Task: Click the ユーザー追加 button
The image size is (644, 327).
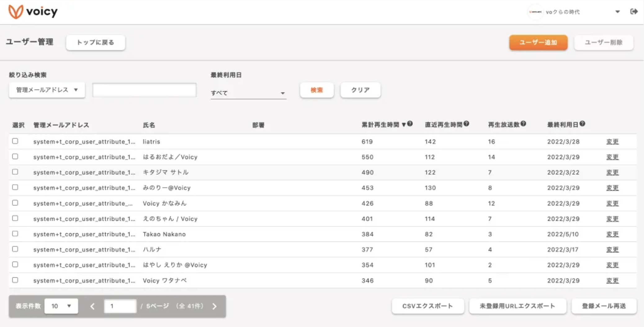Action: click(538, 43)
